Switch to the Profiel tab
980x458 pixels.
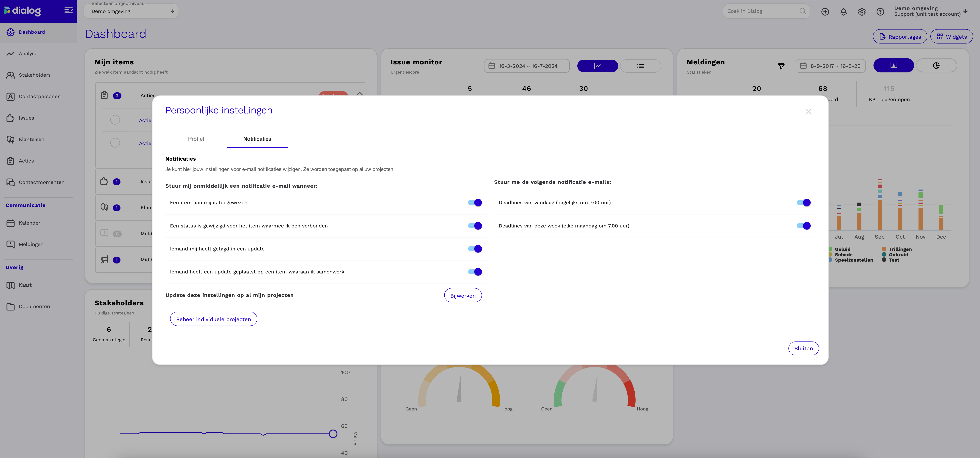(196, 139)
